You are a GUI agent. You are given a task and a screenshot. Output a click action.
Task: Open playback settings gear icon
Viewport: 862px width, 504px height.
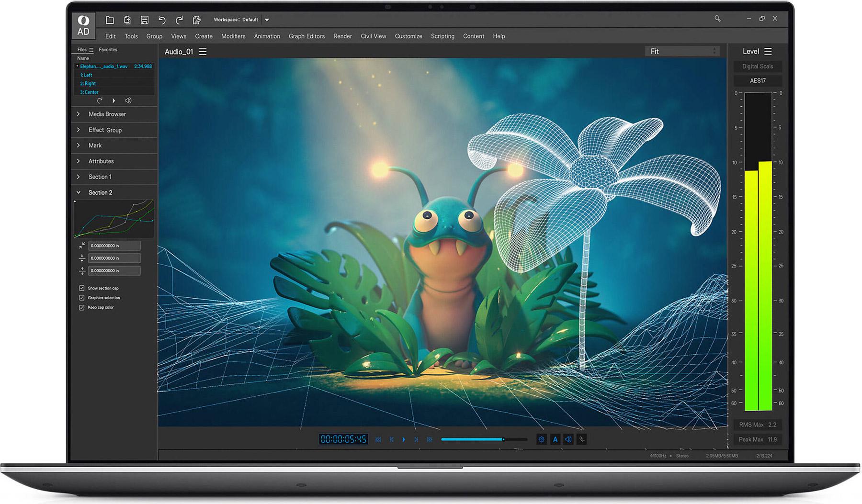click(x=541, y=439)
